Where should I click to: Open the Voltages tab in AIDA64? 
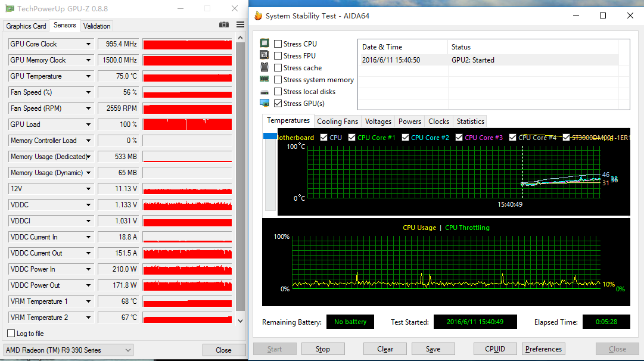pyautogui.click(x=378, y=121)
